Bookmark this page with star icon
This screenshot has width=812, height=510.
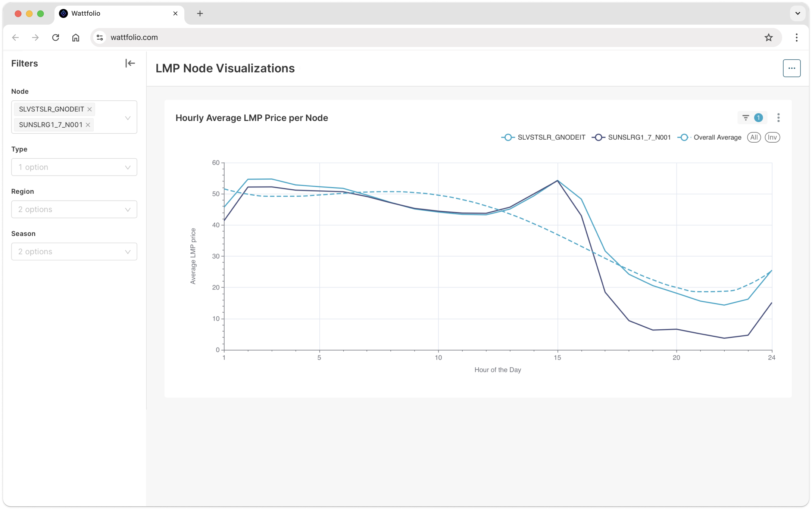[768, 37]
